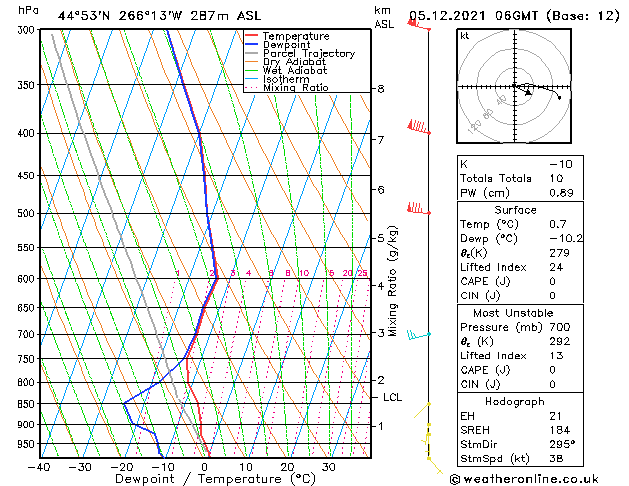The height and width of the screenshot is (486, 629).
Task: Click the weatheronline.co.uk copyright text
Action: click(x=524, y=479)
